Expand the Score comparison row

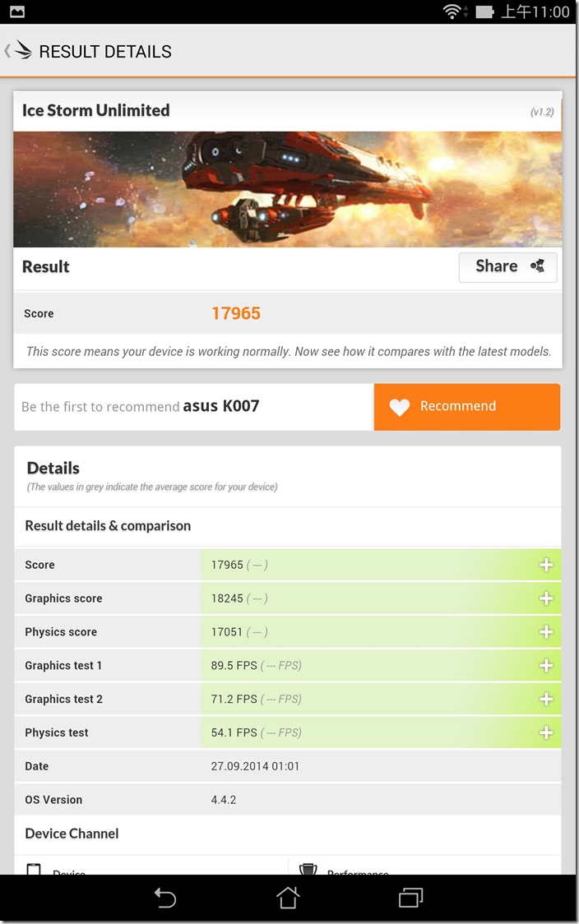click(x=545, y=565)
